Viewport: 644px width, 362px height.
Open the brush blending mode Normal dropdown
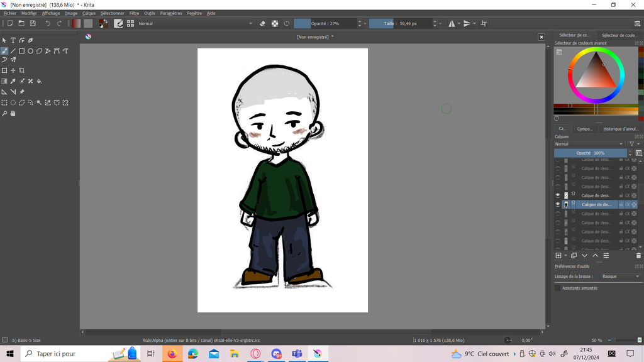click(195, 23)
